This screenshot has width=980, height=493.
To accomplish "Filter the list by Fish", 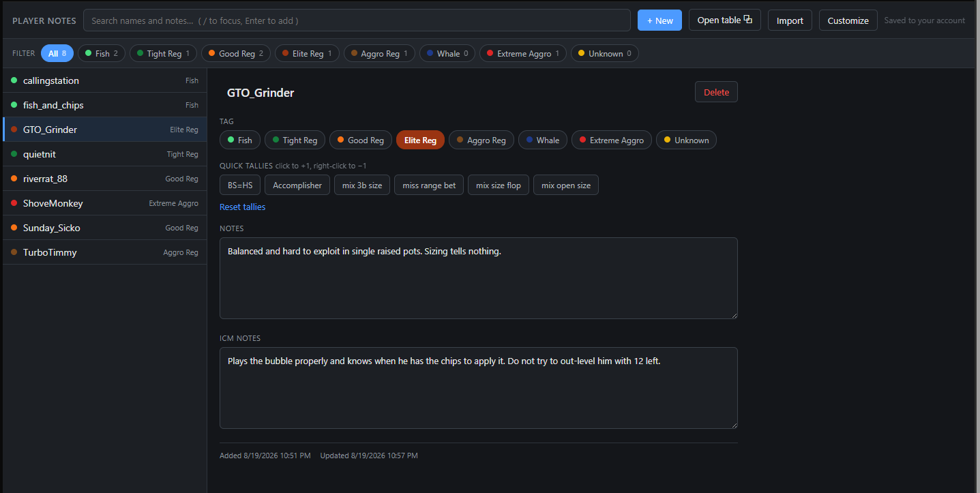I will [x=102, y=53].
